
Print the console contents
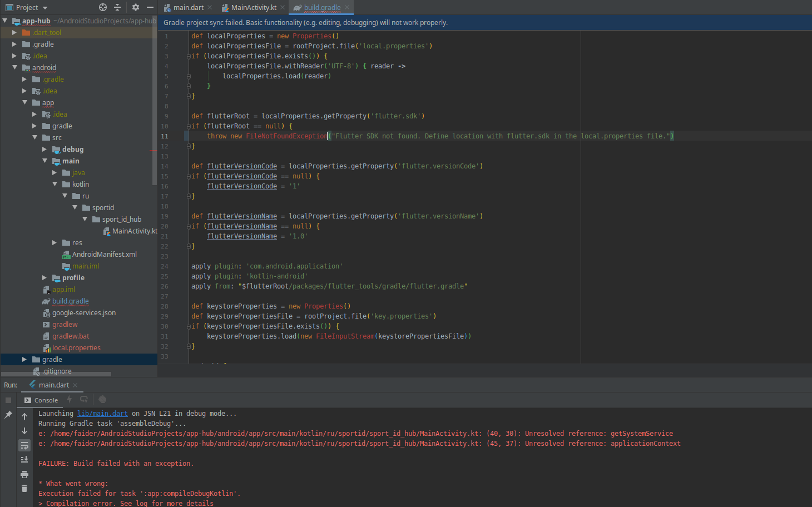tap(24, 474)
